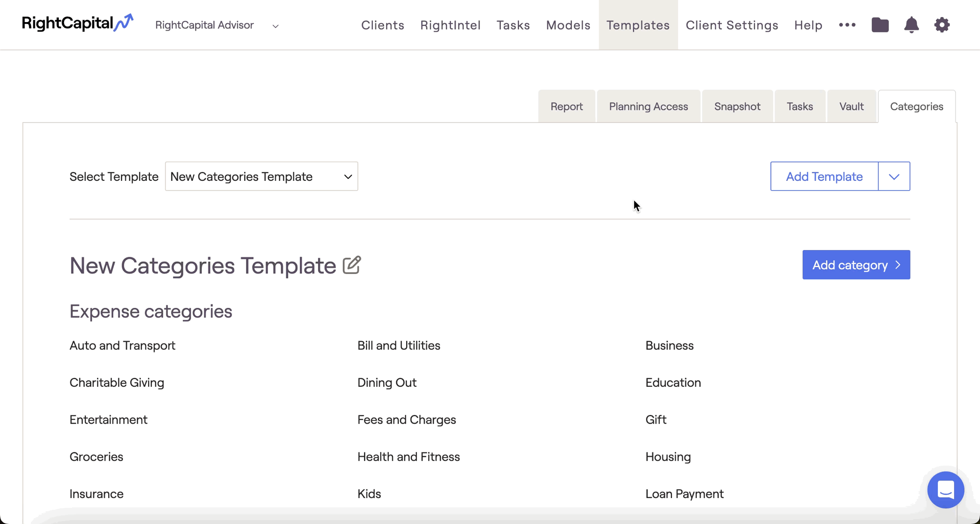Expand the RightCapital Advisor dropdown
This screenshot has width=980, height=524.
pyautogui.click(x=217, y=25)
